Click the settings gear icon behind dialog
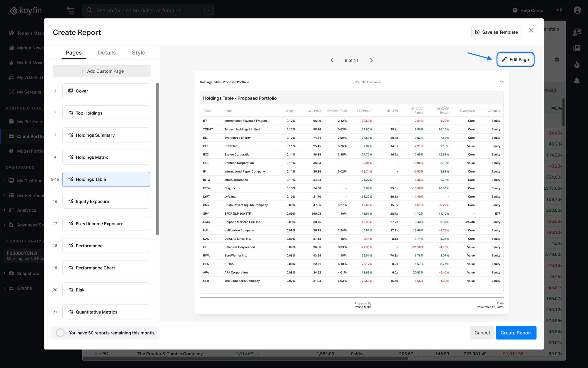Viewport: 588px width, 368px height. point(557,60)
